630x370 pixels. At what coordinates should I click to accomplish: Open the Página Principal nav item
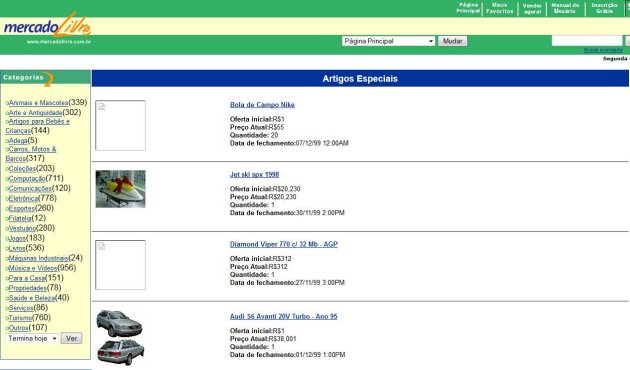[468, 8]
